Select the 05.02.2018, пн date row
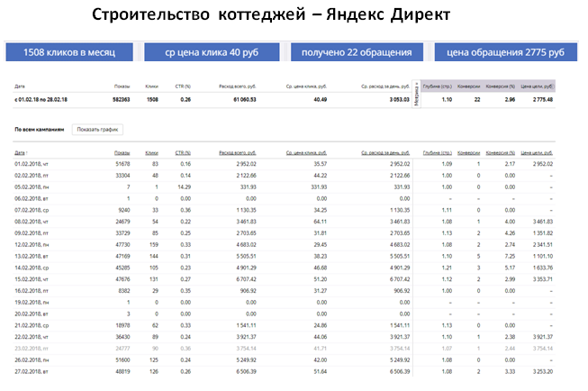 [x=284, y=186]
